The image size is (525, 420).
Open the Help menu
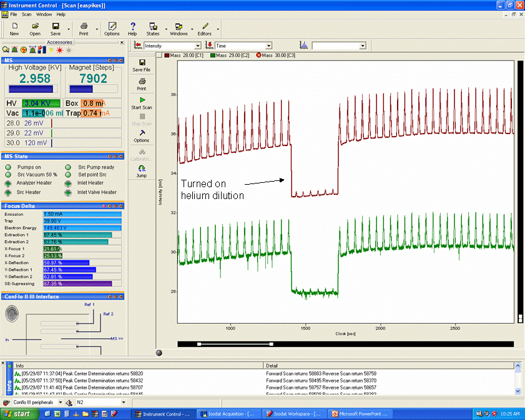(61, 14)
